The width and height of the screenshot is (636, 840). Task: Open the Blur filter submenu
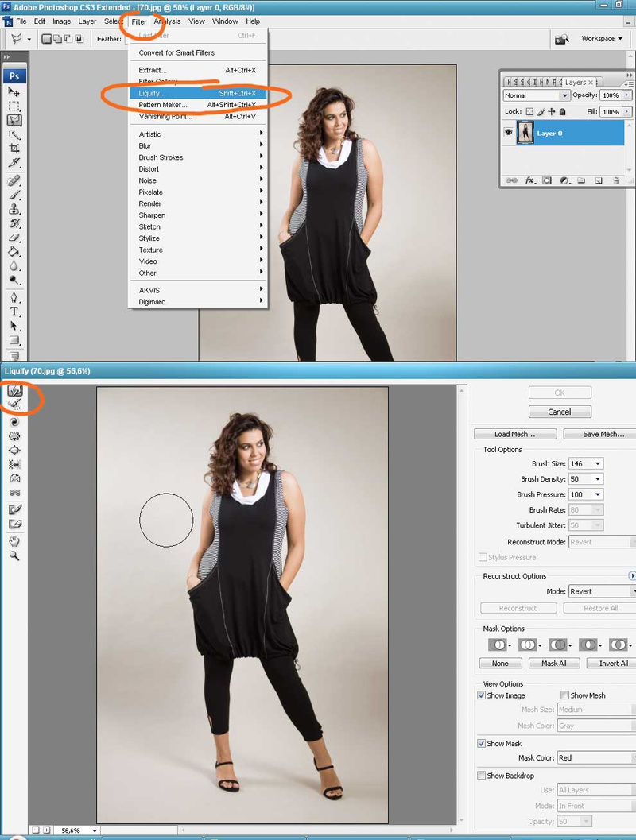[x=145, y=146]
